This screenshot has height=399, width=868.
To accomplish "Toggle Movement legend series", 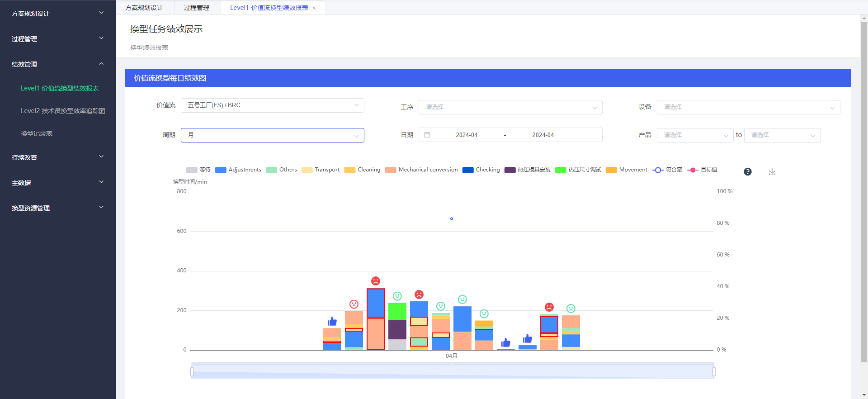I will point(627,170).
